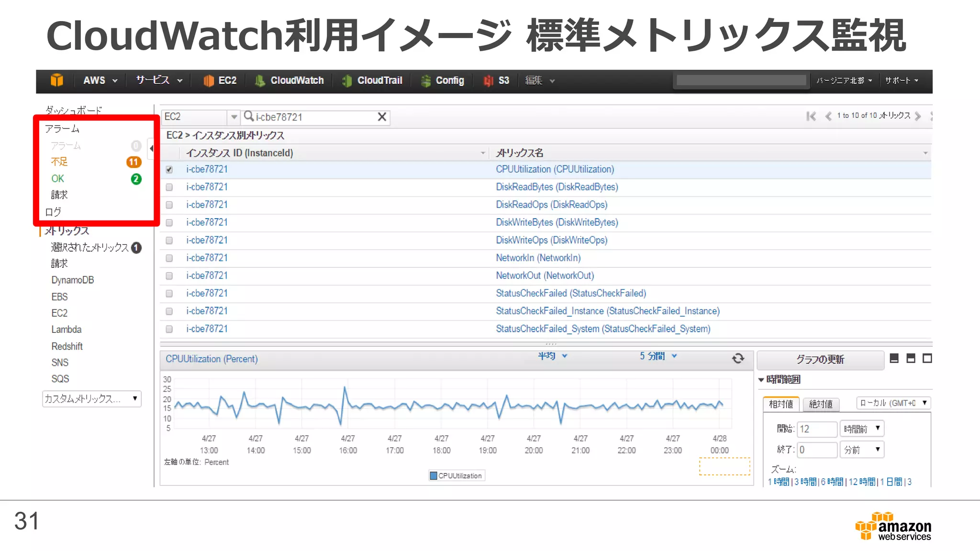This screenshot has height=551, width=980.
Task: Switch to 相対値 relative tab
Action: 781,404
